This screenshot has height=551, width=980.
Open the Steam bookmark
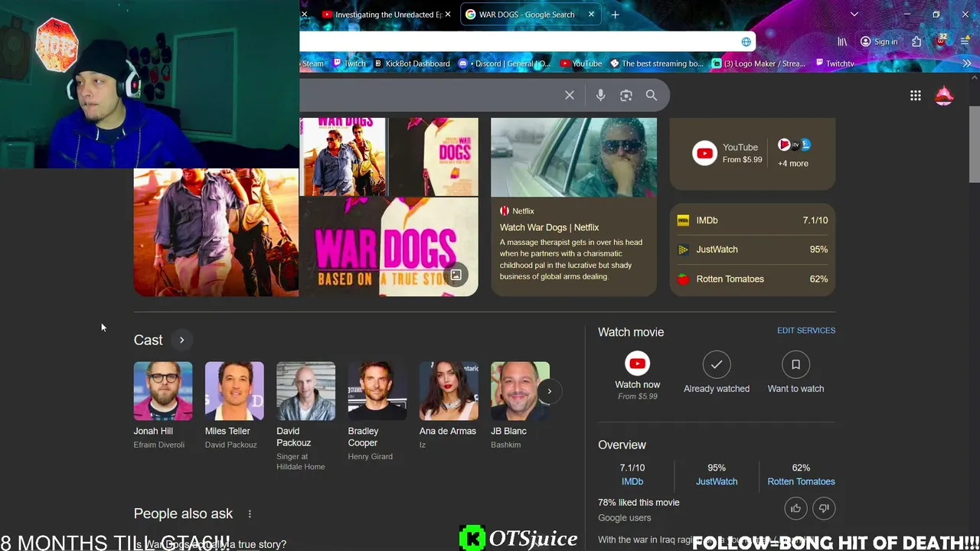[312, 64]
